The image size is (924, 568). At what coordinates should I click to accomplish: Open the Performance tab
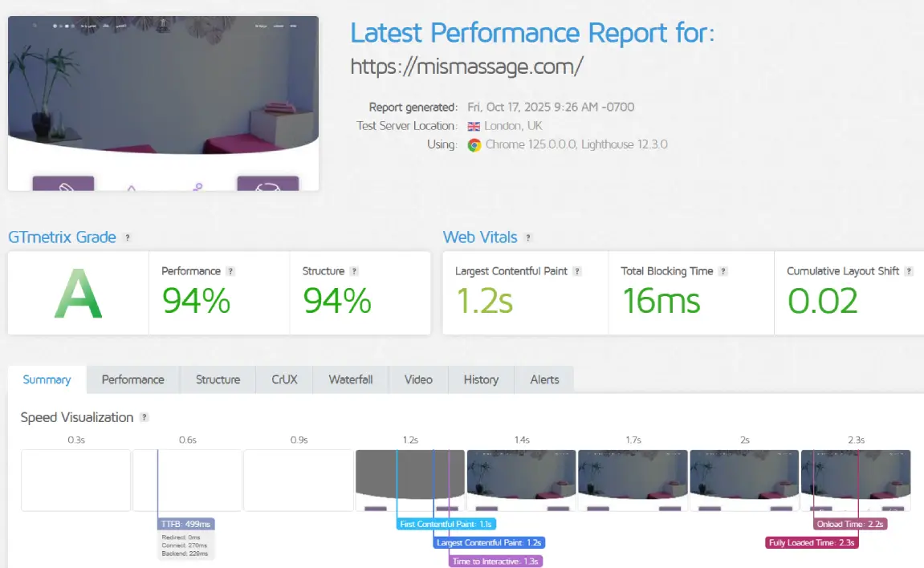132,379
